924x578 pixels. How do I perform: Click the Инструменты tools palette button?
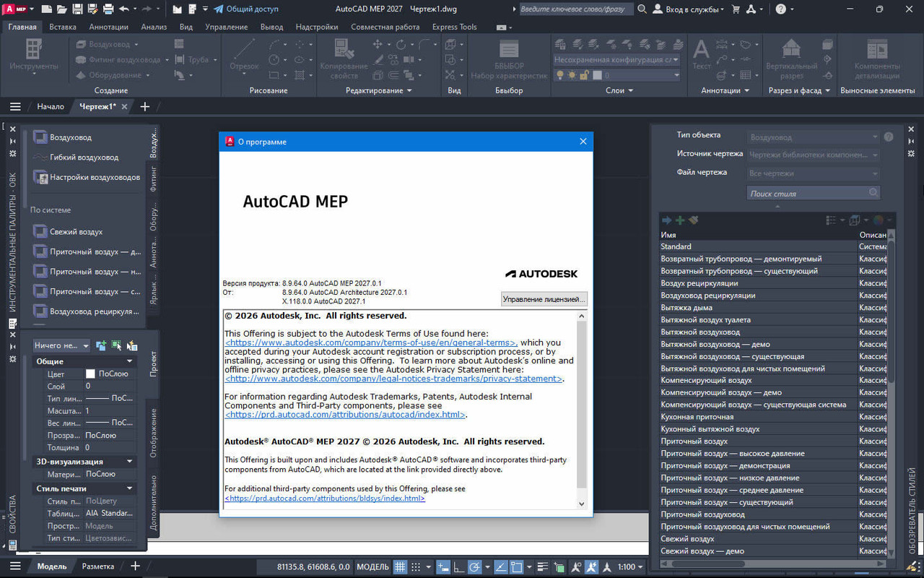[34, 56]
